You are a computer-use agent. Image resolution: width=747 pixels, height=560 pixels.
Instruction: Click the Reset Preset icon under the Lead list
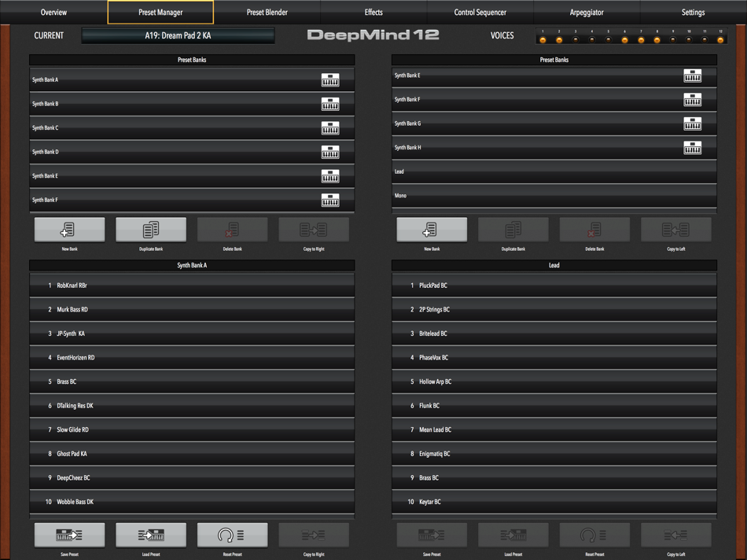pyautogui.click(x=594, y=534)
